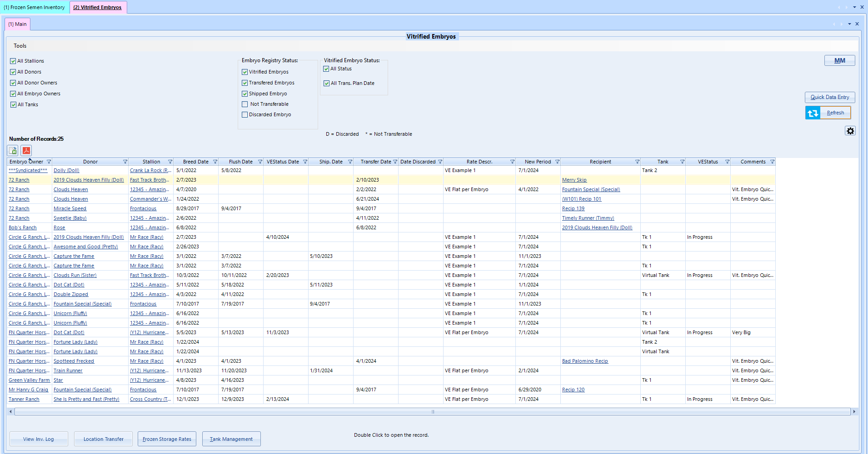Filter icon on Tank column
The image size is (868, 454).
(683, 162)
